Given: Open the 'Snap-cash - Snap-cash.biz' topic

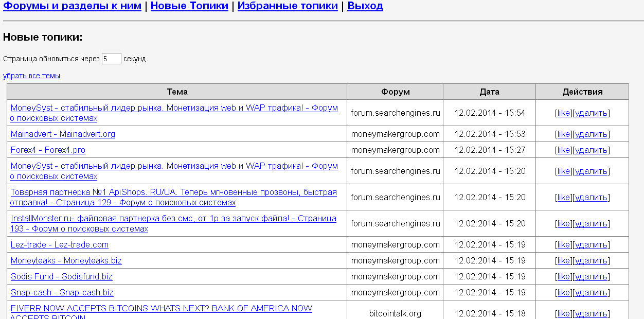Looking at the screenshot, I should [62, 292].
